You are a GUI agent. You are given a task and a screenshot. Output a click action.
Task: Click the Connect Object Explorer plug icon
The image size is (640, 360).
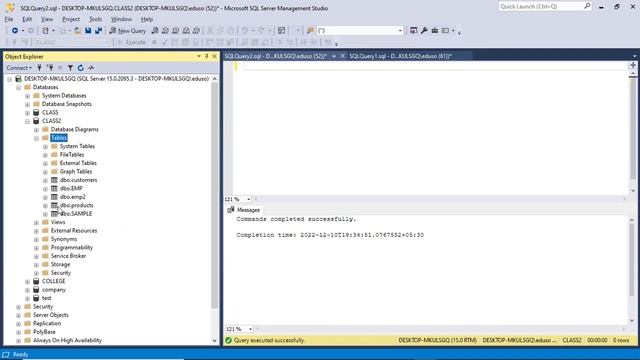click(39, 68)
